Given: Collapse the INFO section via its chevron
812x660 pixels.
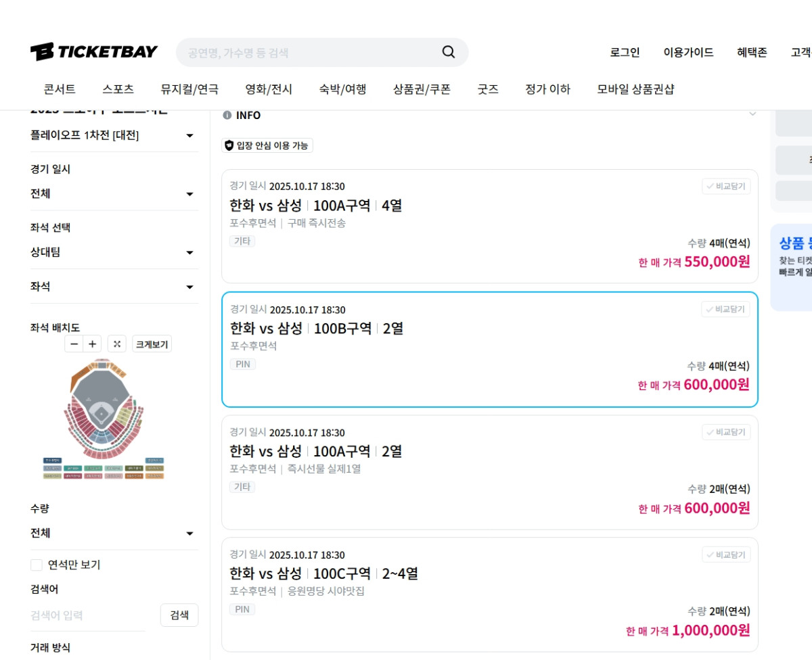Looking at the screenshot, I should click(x=753, y=114).
